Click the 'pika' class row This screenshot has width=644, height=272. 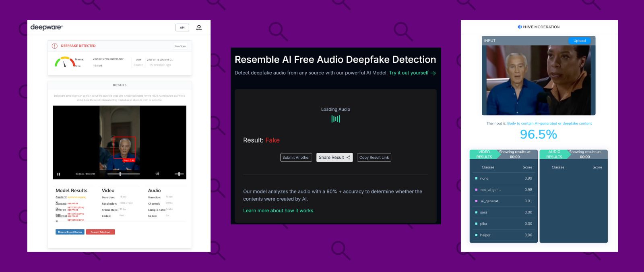tap(504, 224)
